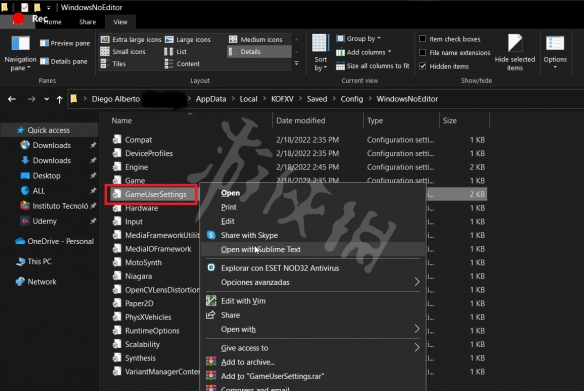Go back with the back arrow
This screenshot has height=391, width=584.
12,99
